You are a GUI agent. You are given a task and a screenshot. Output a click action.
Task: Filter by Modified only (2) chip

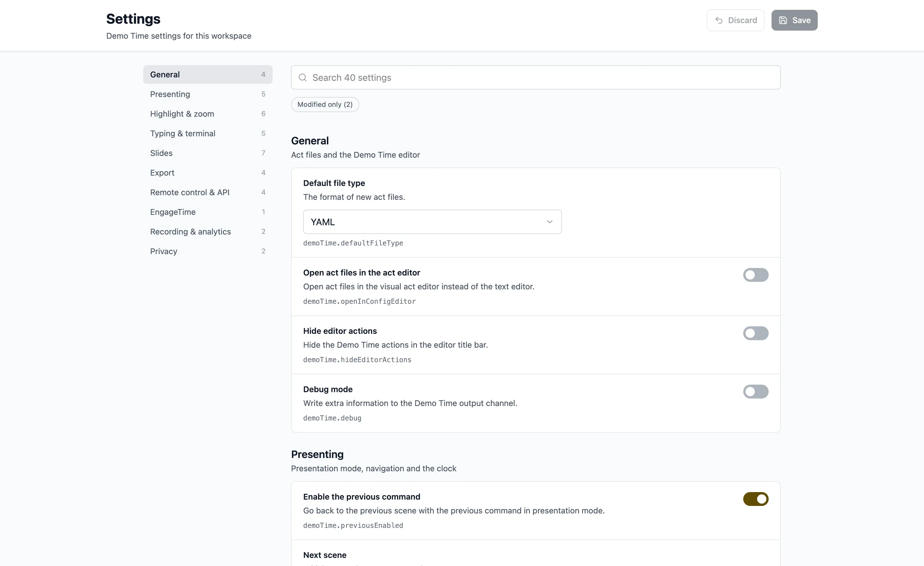click(x=325, y=104)
